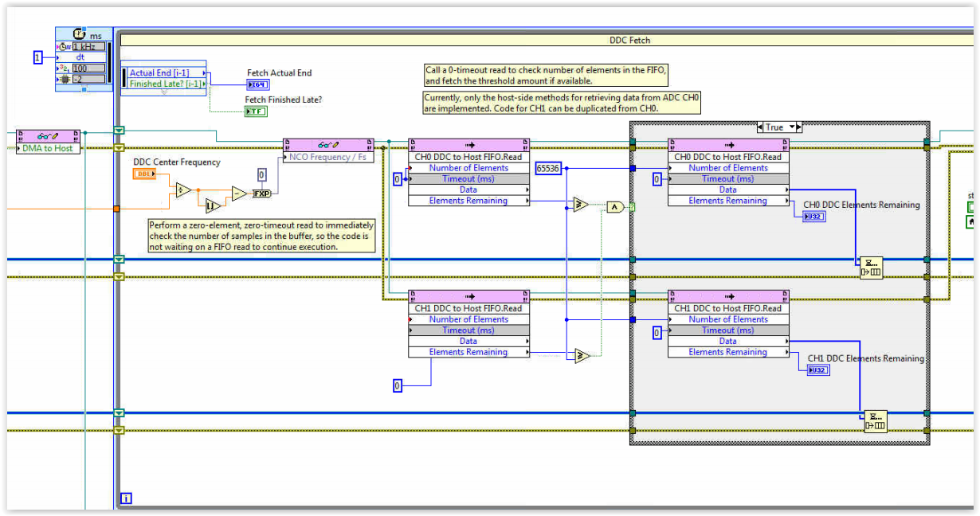
Task: Click Elements Remaining on outer CH1 read
Action: (468, 352)
